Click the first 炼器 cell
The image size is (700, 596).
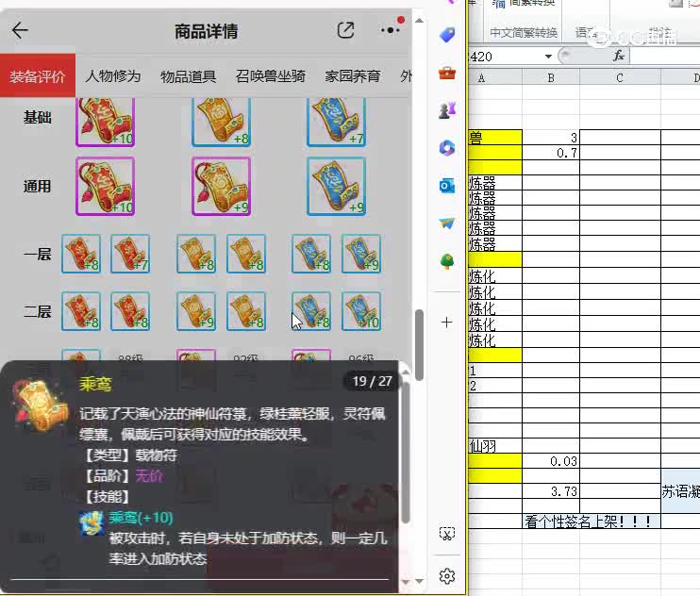coord(495,183)
